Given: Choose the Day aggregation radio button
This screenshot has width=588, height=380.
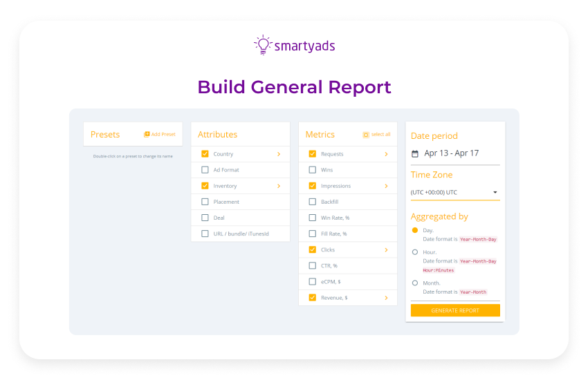Looking at the screenshot, I should (415, 230).
